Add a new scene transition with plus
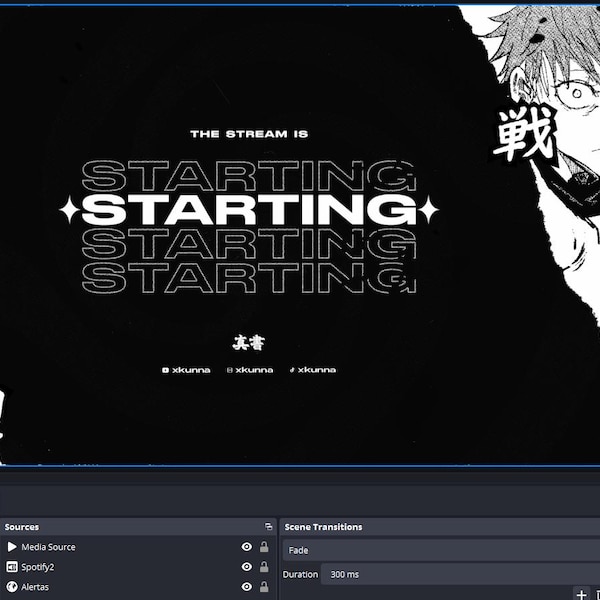 tap(581, 595)
